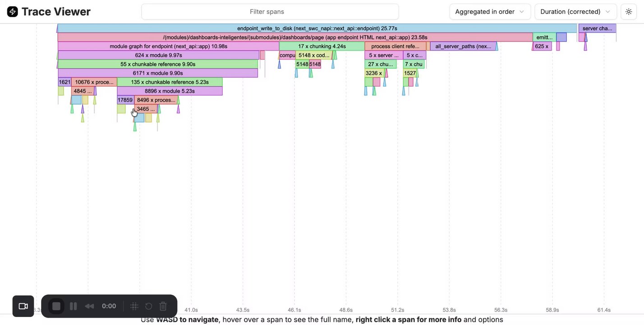Select the 5 x c... span

(x=414, y=55)
